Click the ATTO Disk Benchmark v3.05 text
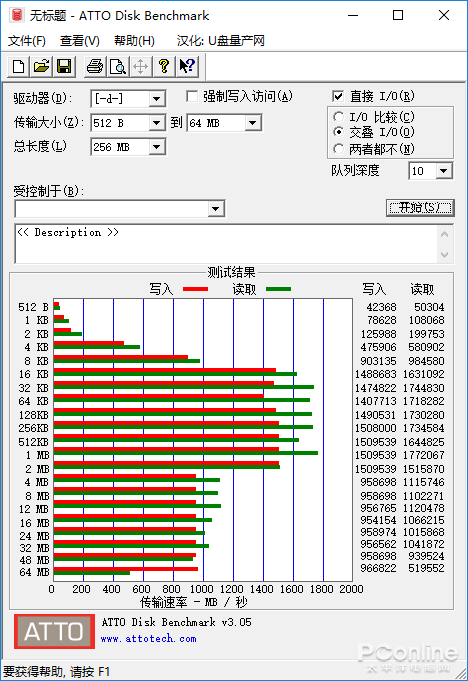 (177, 622)
